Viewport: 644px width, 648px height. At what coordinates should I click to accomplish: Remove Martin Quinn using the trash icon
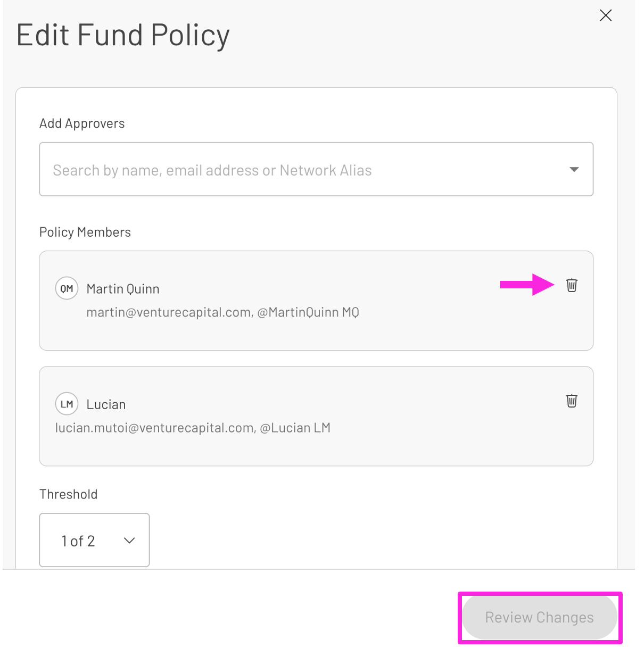(572, 286)
